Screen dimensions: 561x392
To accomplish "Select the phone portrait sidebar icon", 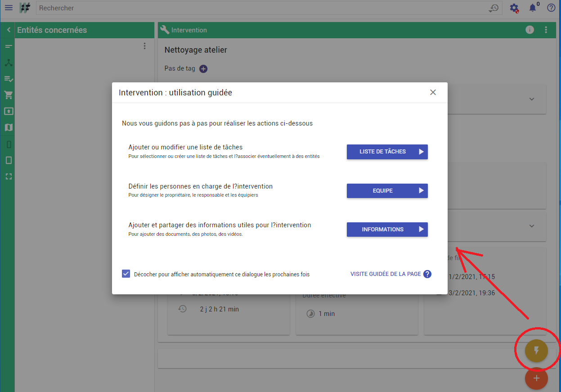I will (9, 144).
